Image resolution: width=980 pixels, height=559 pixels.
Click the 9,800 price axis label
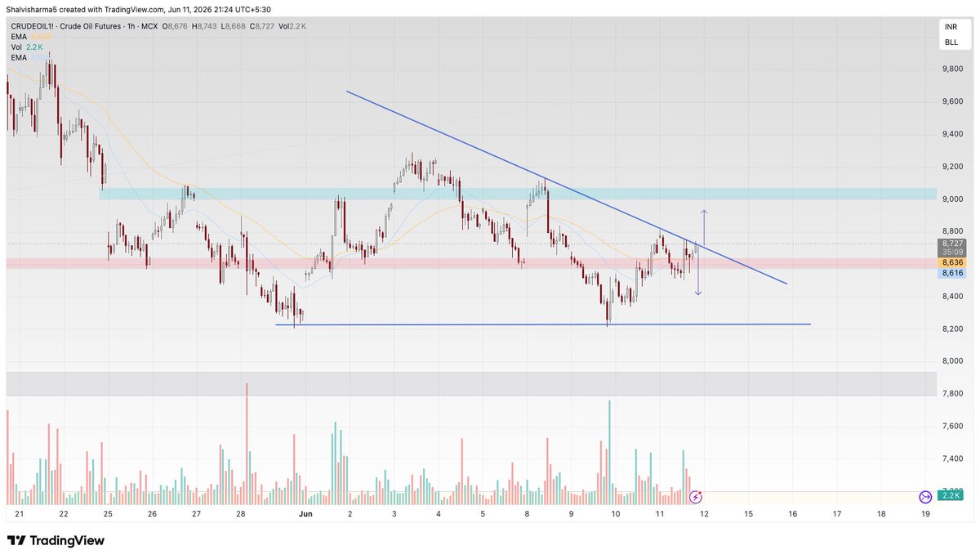click(x=952, y=69)
